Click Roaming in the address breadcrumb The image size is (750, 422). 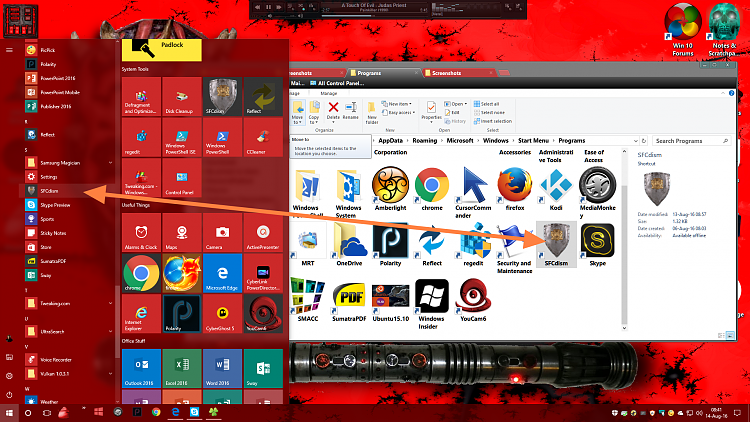pos(425,141)
